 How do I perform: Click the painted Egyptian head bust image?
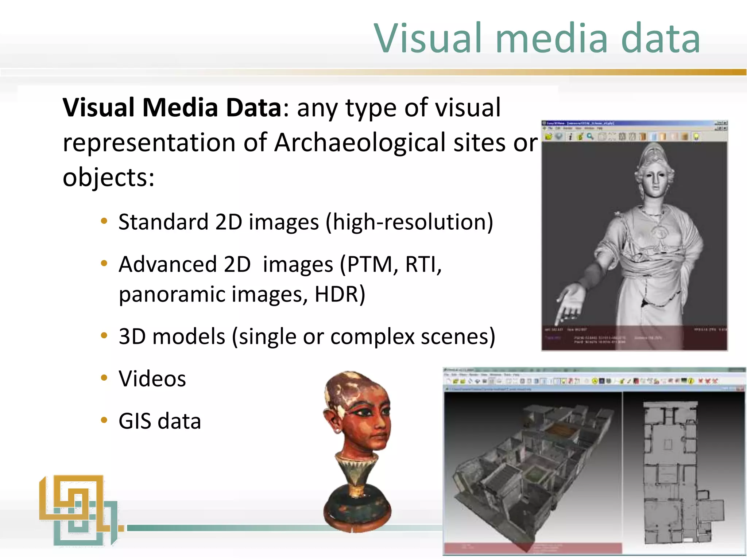(357, 451)
